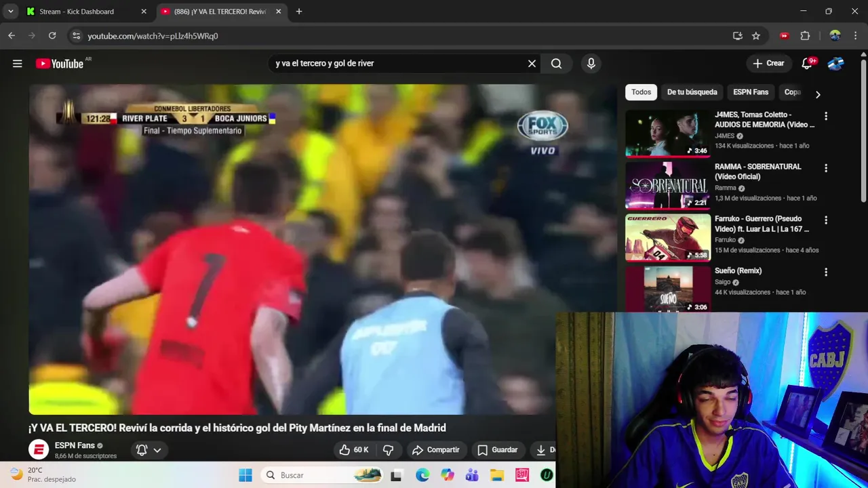Run search with the magnifier button
Screen dimensions: 868x488
pos(556,64)
